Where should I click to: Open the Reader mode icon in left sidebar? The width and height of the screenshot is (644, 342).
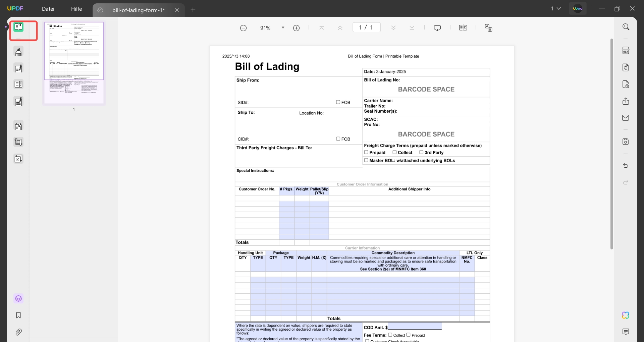point(18,27)
